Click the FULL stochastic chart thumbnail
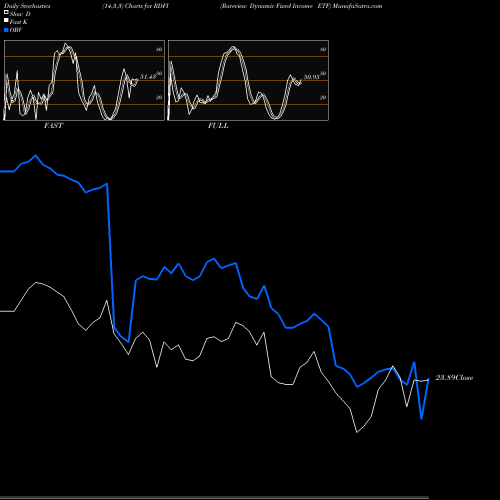Viewport: 500px width, 500px height. (x=248, y=80)
